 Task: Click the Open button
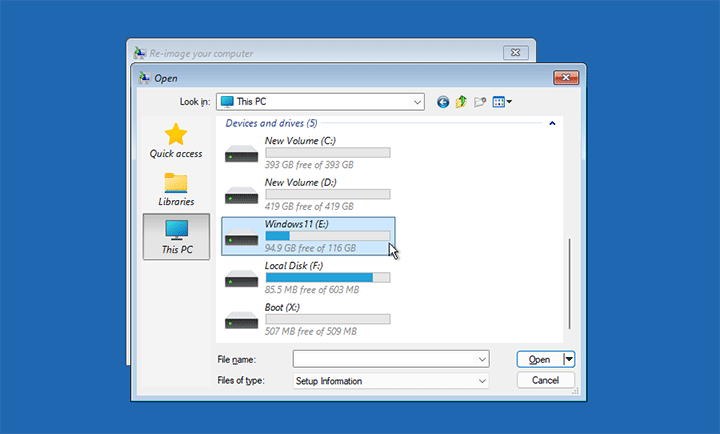pos(540,359)
